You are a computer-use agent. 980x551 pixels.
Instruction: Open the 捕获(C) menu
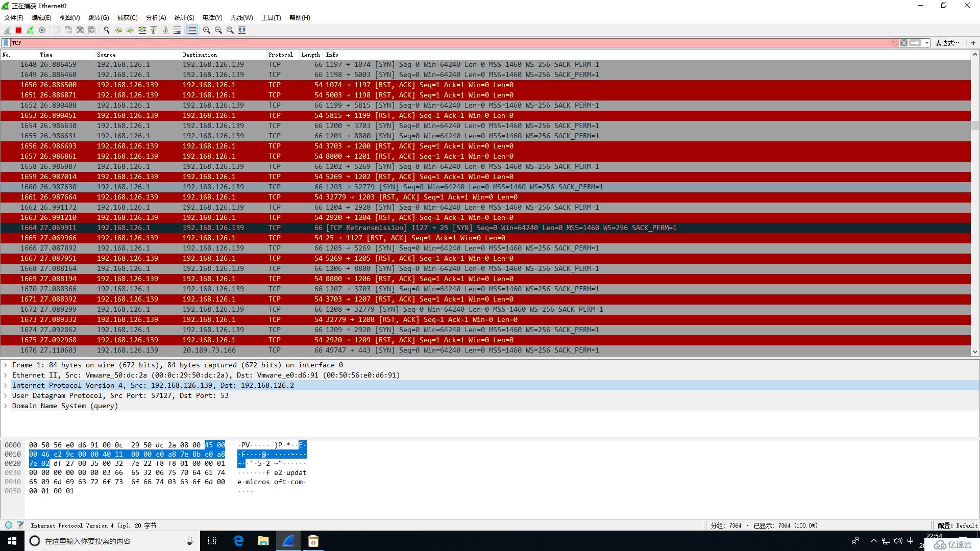pos(127,17)
